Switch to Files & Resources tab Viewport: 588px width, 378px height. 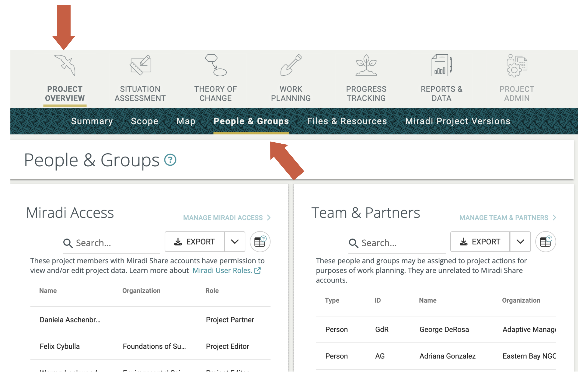[x=347, y=121]
